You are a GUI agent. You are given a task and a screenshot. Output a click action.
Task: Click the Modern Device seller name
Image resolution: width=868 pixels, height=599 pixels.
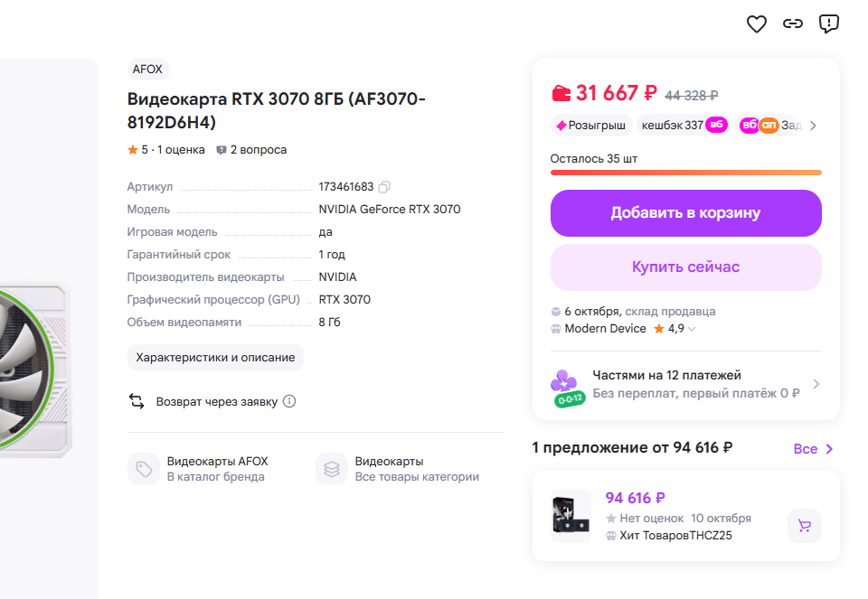605,329
